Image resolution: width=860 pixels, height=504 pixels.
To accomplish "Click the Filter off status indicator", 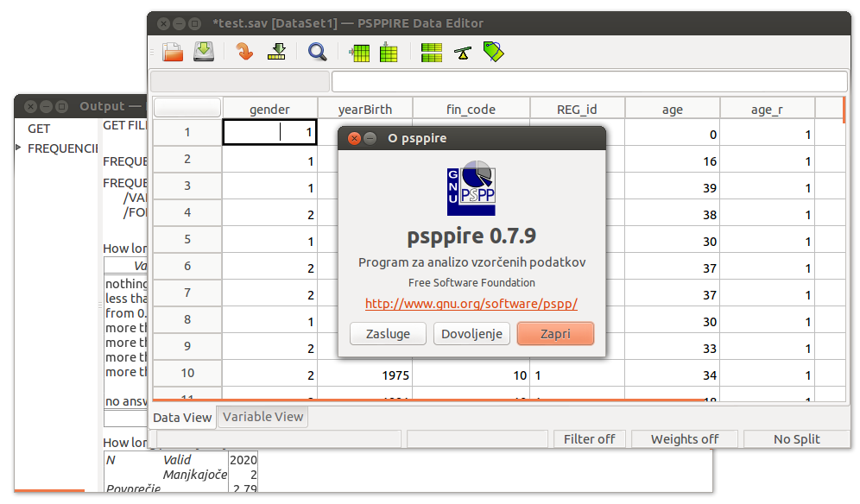I will [589, 439].
